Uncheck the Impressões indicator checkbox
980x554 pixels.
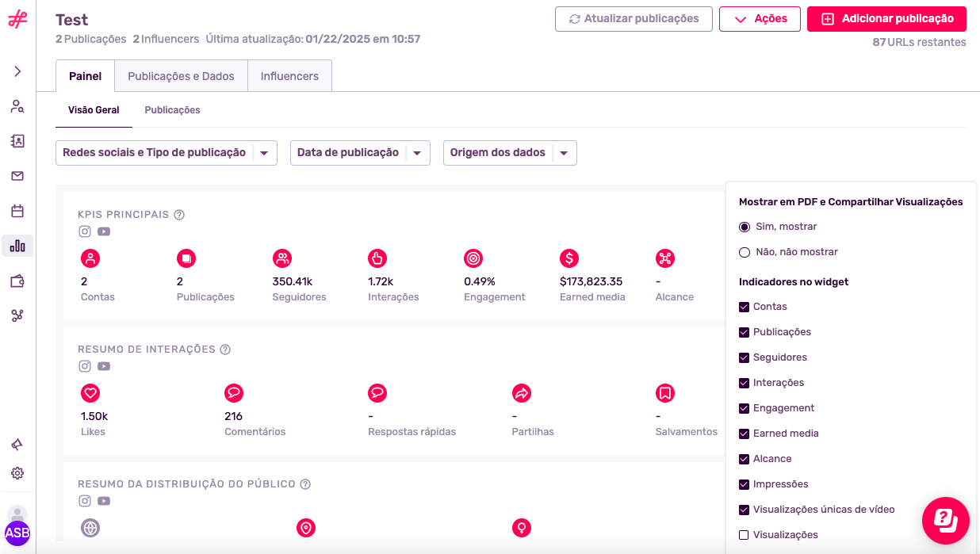click(744, 484)
